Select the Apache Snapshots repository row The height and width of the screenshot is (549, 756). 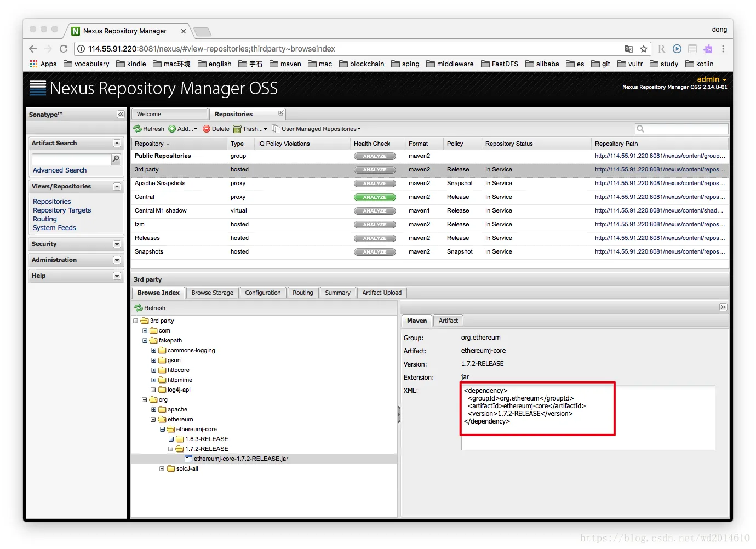[430, 184]
